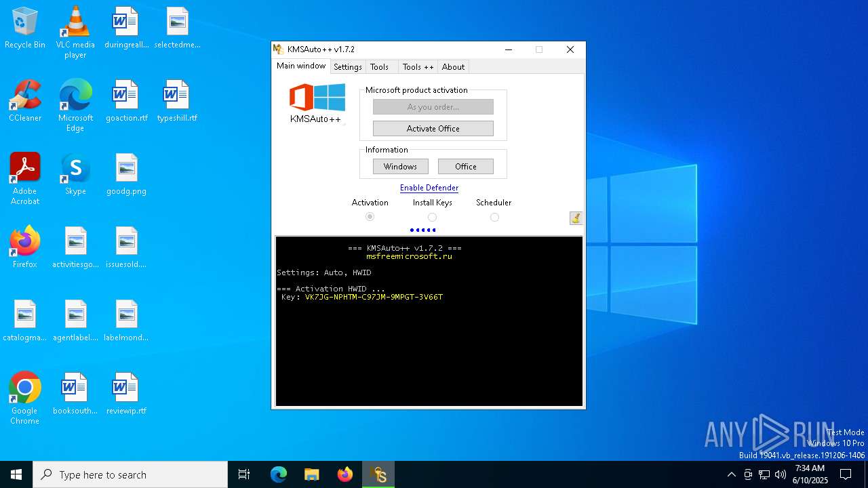Click the Activate Office button
This screenshot has width=868, height=488.
433,128
